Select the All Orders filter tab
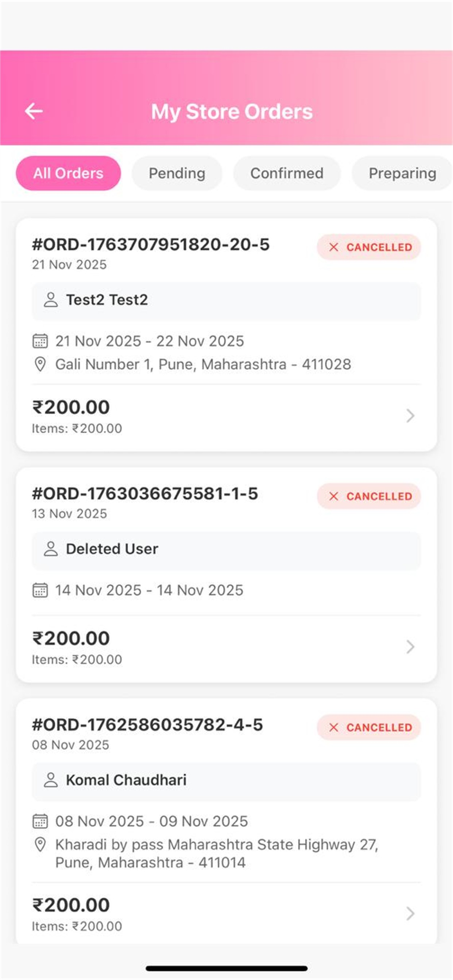 click(68, 173)
